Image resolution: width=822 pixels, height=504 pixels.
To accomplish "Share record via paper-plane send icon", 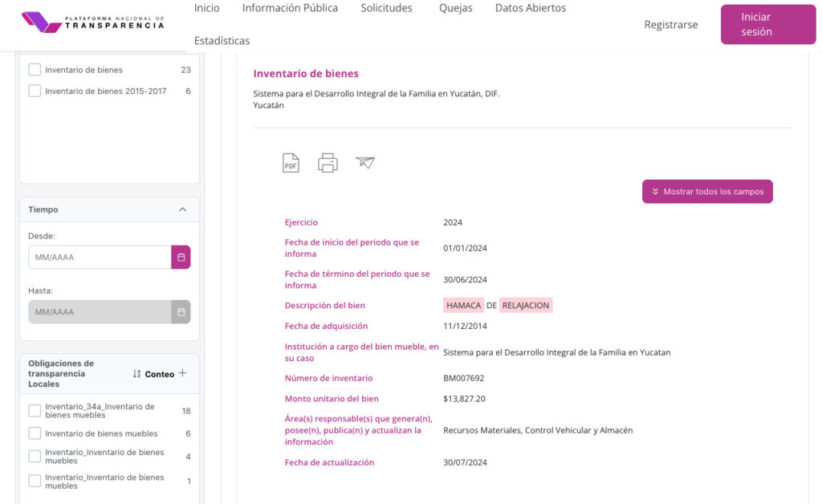I will pos(365,162).
